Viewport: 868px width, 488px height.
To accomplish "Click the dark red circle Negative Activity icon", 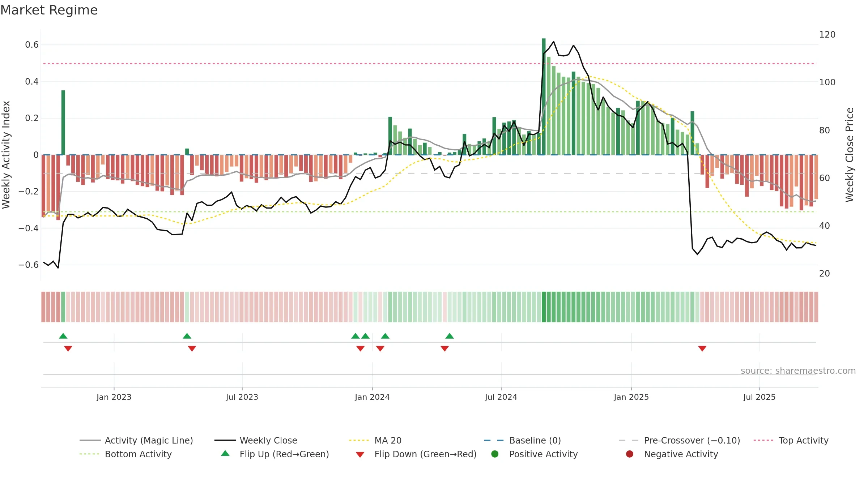I will pos(630,454).
